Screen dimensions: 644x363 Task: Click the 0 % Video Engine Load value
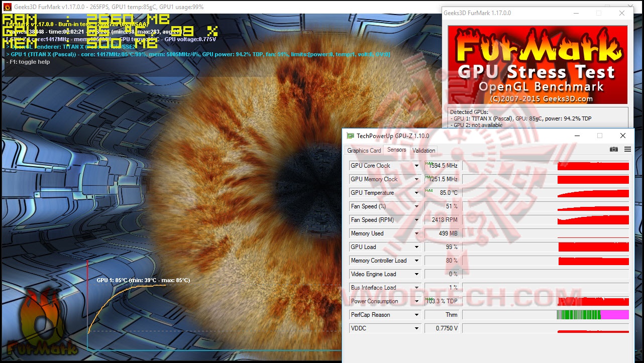pos(442,274)
